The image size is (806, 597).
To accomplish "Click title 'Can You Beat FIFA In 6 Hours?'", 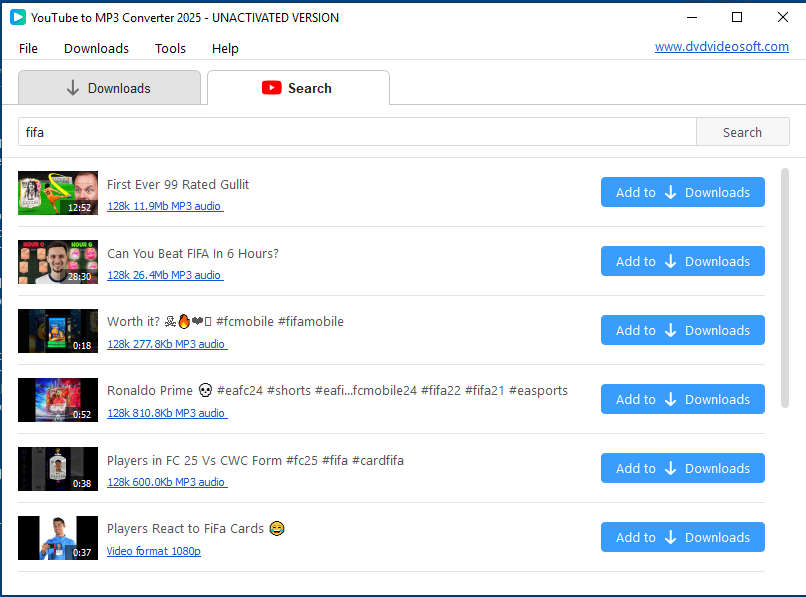I will (x=193, y=254).
